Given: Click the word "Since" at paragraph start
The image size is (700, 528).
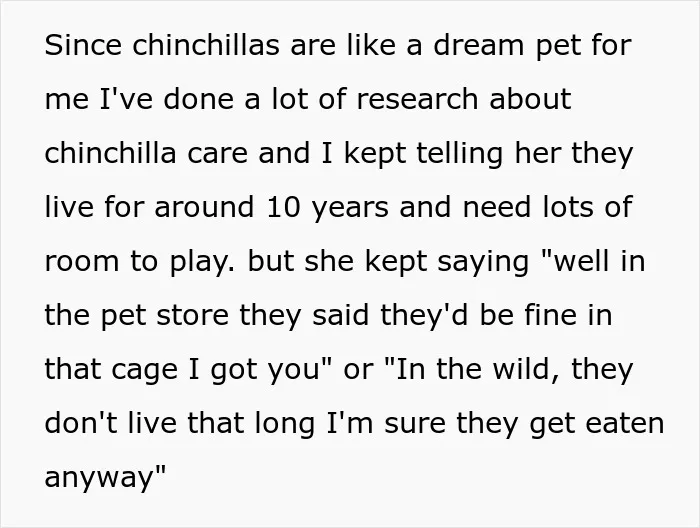Looking at the screenshot, I should (83, 45).
